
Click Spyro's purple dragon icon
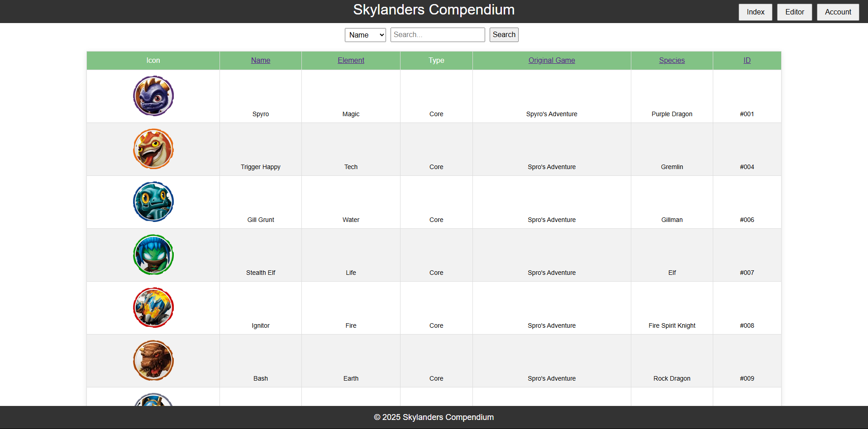153,96
